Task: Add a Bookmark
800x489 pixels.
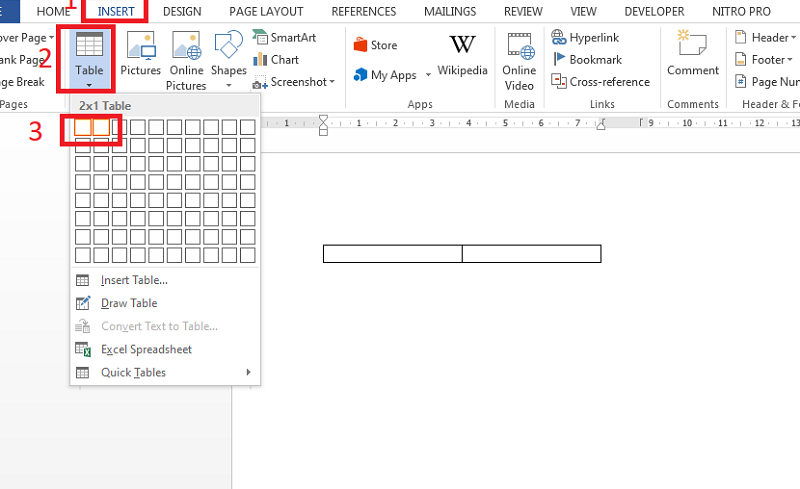Action: (587, 60)
